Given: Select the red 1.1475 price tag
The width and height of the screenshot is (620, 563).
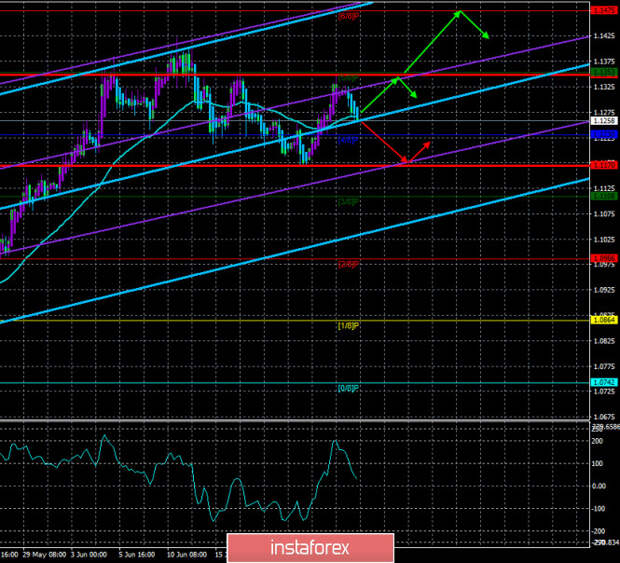Looking at the screenshot, I should coord(603,10).
